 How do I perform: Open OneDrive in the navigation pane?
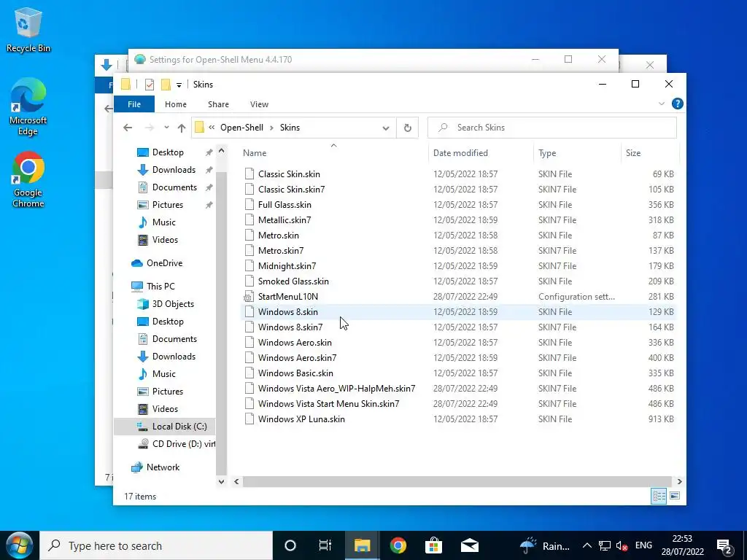pyautogui.click(x=164, y=263)
